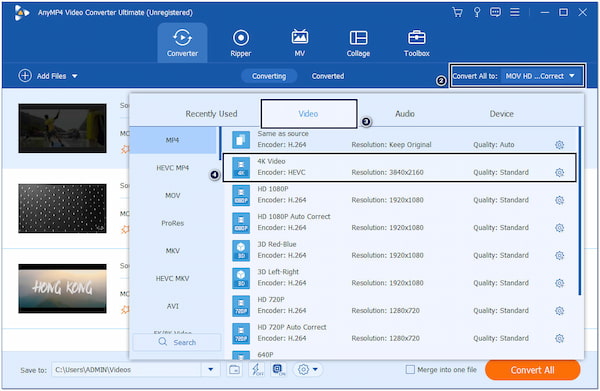Open settings gear for Same as source
Screen dimensions: 600x391
tap(559, 145)
